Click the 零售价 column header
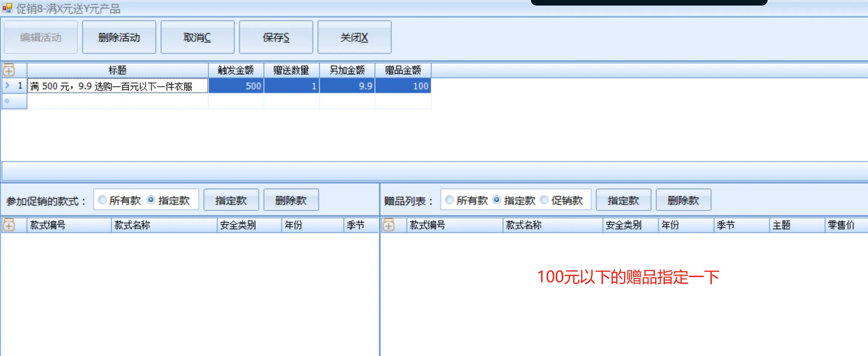The image size is (868, 356). [x=841, y=225]
